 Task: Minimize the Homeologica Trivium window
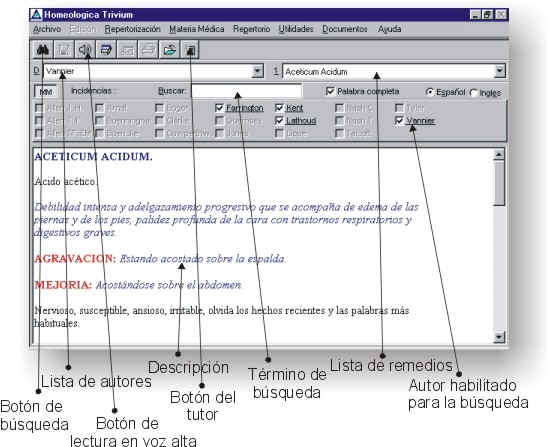coord(475,15)
